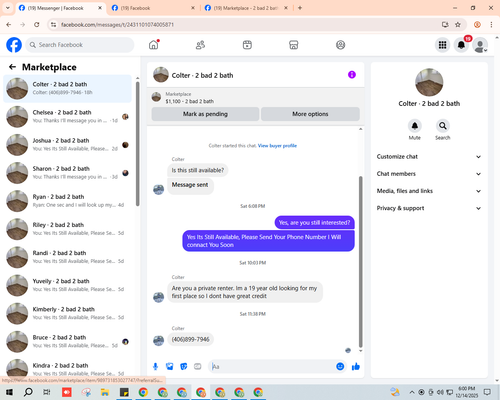Open Facebook home logo
This screenshot has height=400, width=500.
tap(14, 45)
